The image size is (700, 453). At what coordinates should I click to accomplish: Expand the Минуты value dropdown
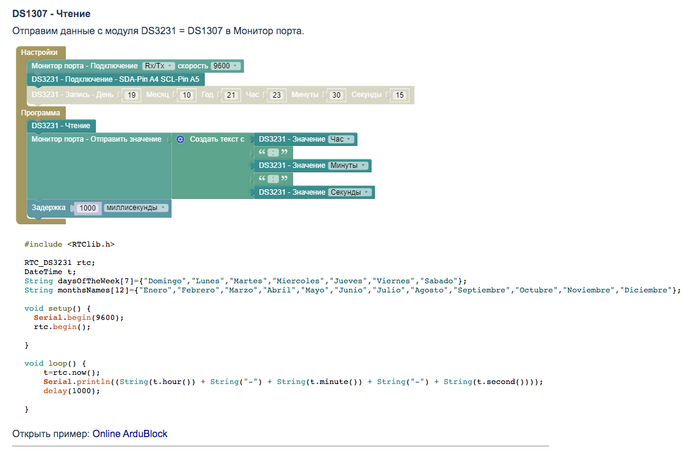[349, 165]
